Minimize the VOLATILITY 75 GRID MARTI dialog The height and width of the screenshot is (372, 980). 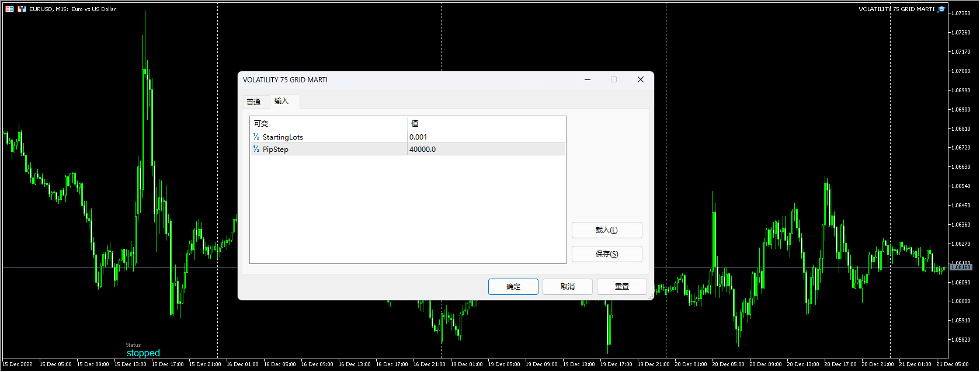(588, 80)
